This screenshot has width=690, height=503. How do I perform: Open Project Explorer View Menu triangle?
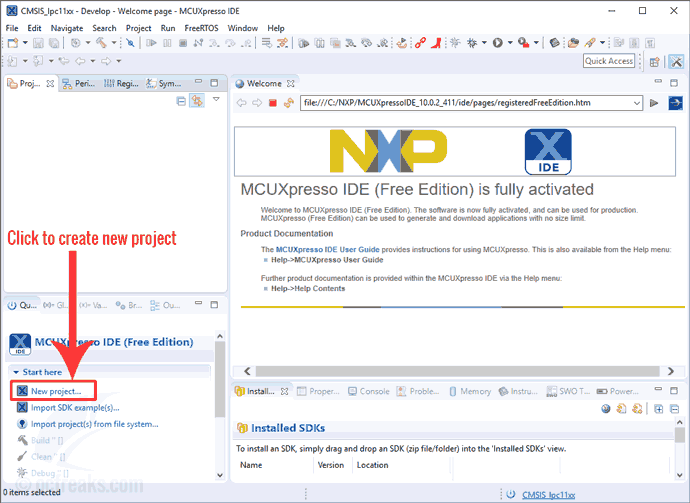pyautogui.click(x=216, y=99)
